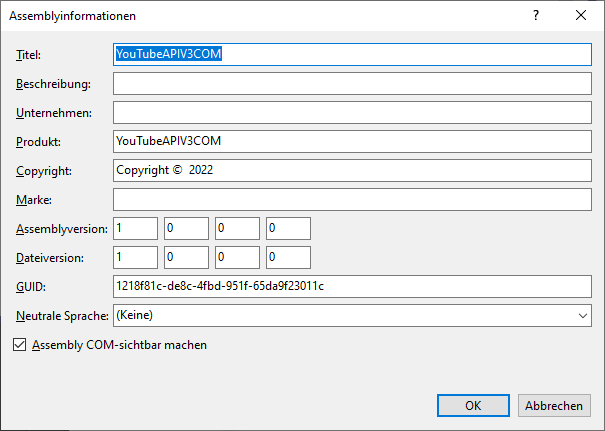Select the GUID text field
605x431 pixels.
[352, 287]
